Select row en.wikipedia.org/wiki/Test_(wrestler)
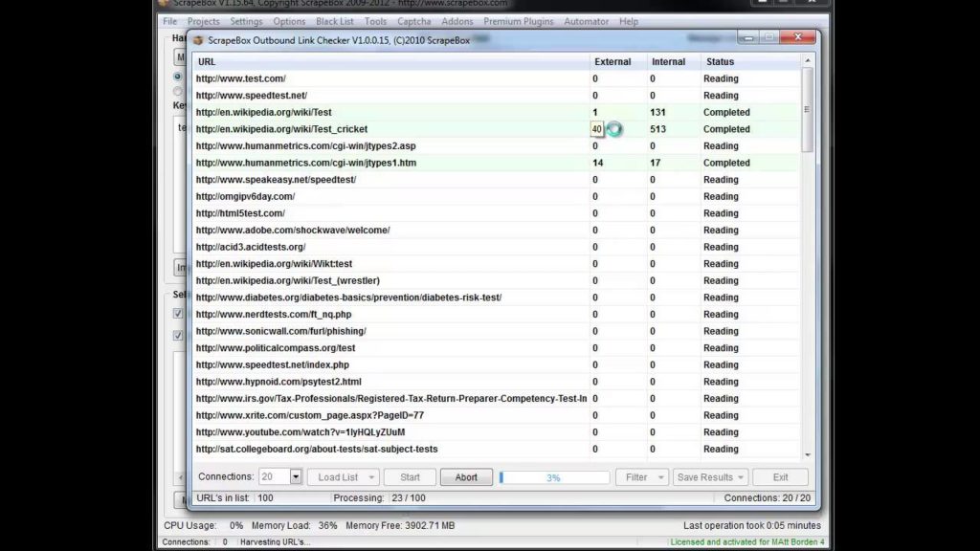This screenshot has width=980, height=551. click(x=497, y=281)
